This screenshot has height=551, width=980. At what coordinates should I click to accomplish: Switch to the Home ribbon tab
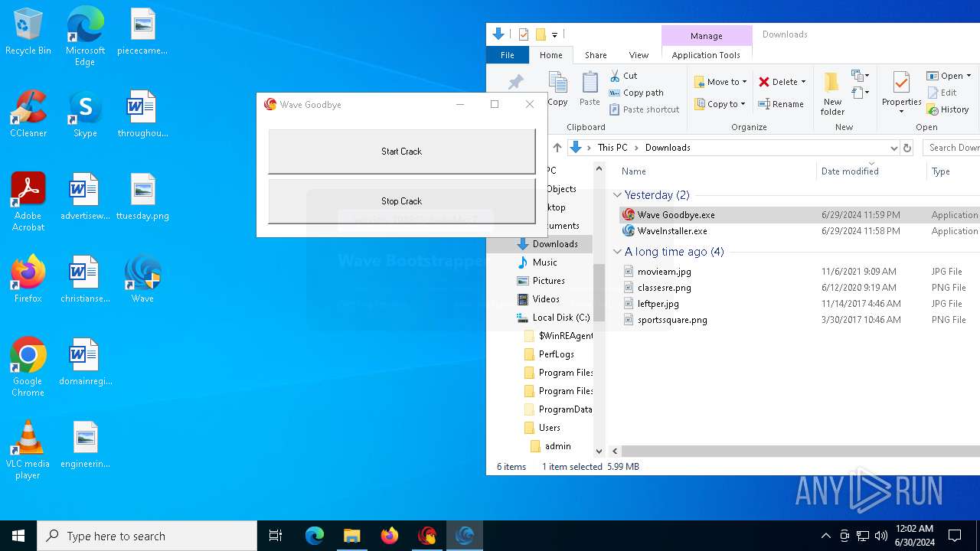point(550,55)
